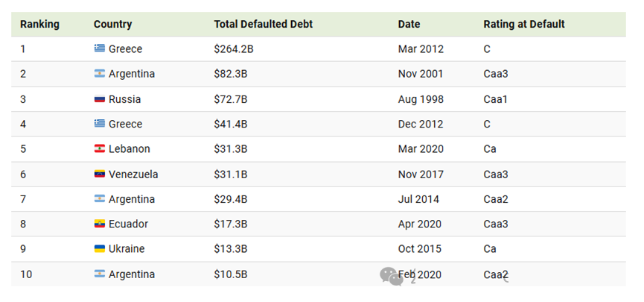The width and height of the screenshot is (644, 302).
Task: Click the Rating at Default header
Action: tap(524, 25)
